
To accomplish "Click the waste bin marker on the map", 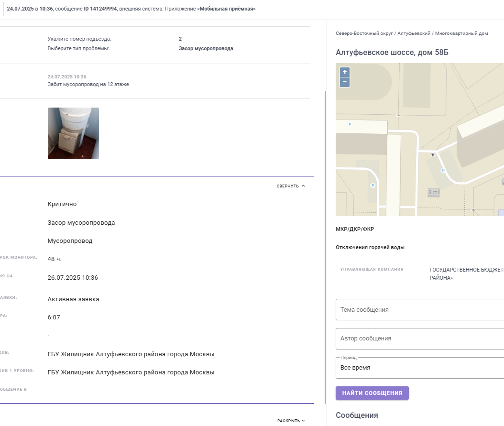I will (x=433, y=155).
